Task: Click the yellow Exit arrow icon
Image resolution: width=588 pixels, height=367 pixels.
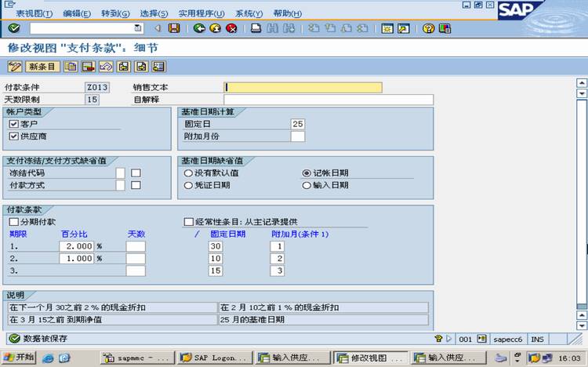Action: point(216,28)
